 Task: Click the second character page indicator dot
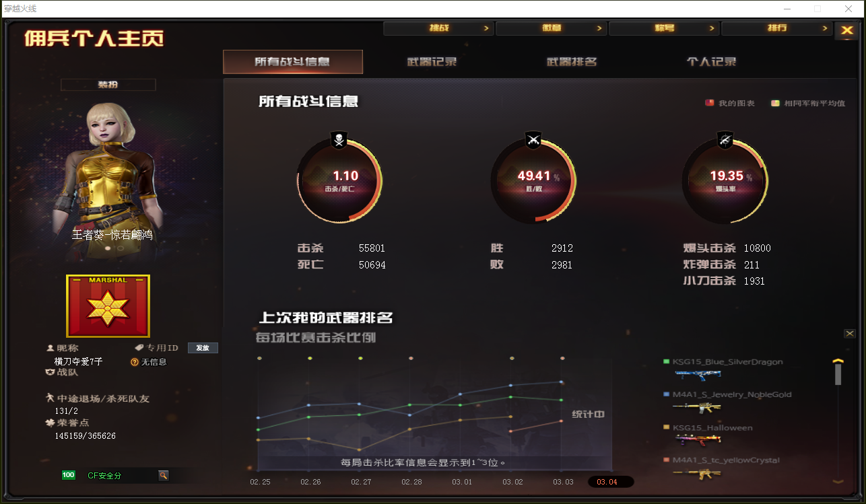click(120, 248)
